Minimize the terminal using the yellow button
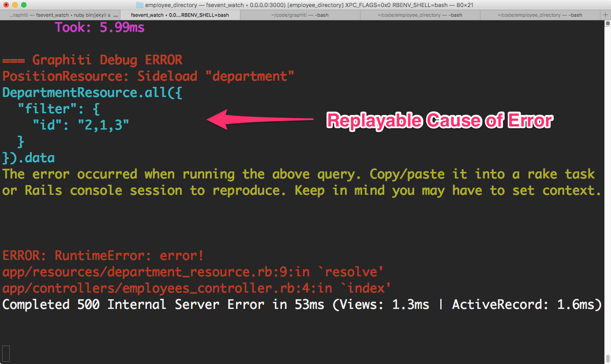 15,5
